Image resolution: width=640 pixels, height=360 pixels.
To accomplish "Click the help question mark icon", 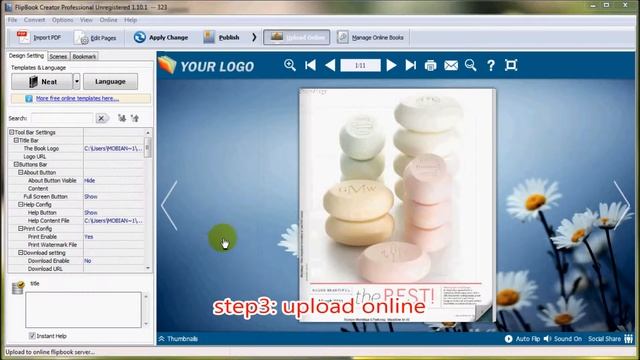I will 491,65.
